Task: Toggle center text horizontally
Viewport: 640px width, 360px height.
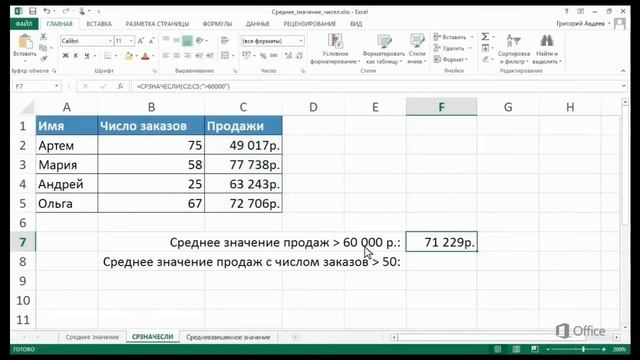Action: point(176,56)
